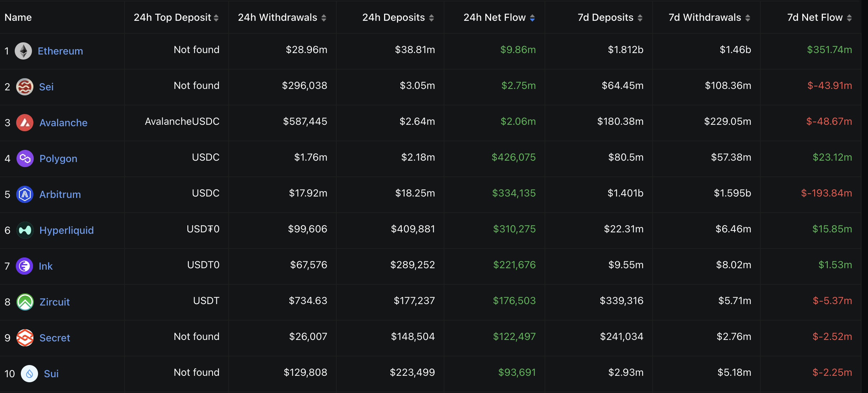Select Arbitrum's $-193.84m 7d net flow
Image resolution: width=868 pixels, height=393 pixels.
(x=827, y=193)
